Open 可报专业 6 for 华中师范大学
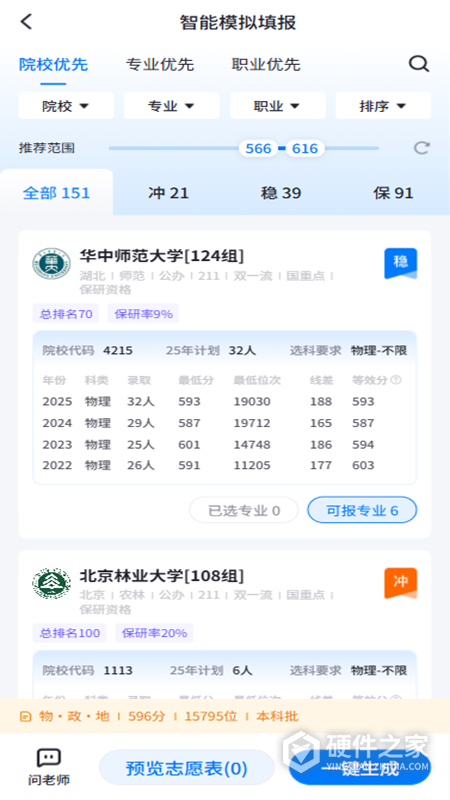This screenshot has height=800, width=450. (x=362, y=510)
